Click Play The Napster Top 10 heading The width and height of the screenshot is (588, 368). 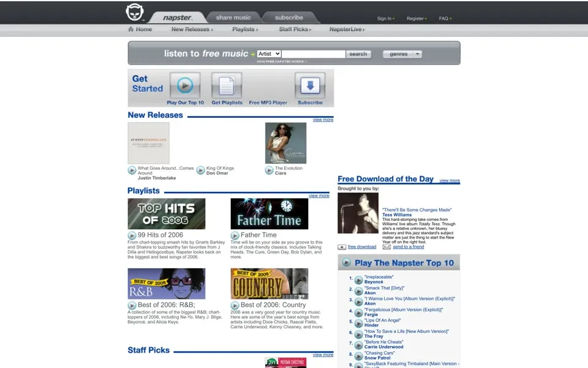(x=404, y=263)
